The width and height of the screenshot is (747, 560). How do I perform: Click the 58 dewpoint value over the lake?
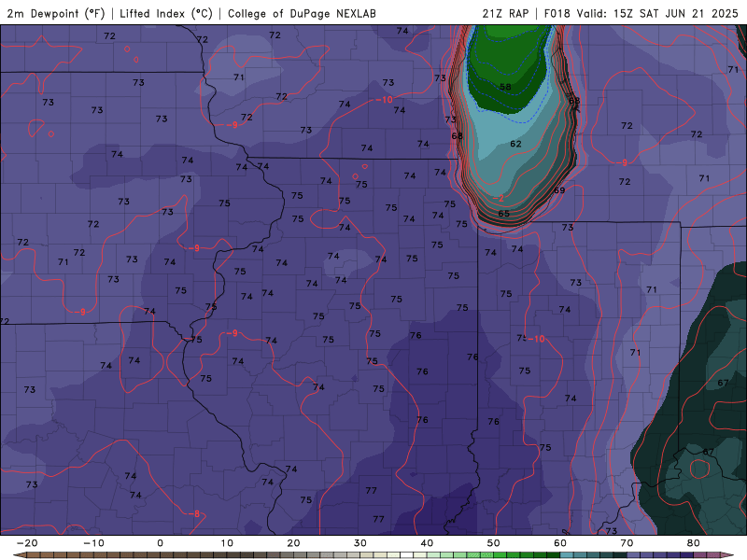505,87
